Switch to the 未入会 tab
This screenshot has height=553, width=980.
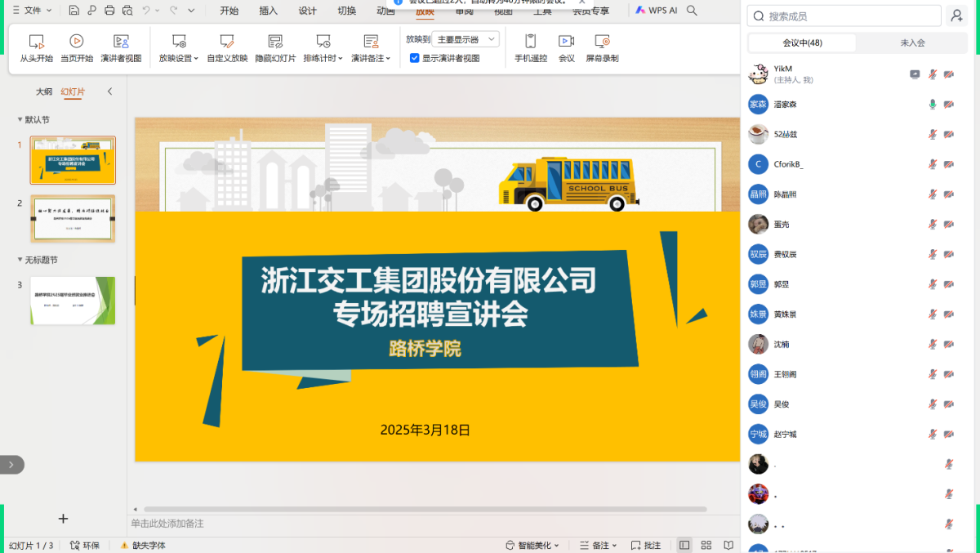tap(913, 42)
